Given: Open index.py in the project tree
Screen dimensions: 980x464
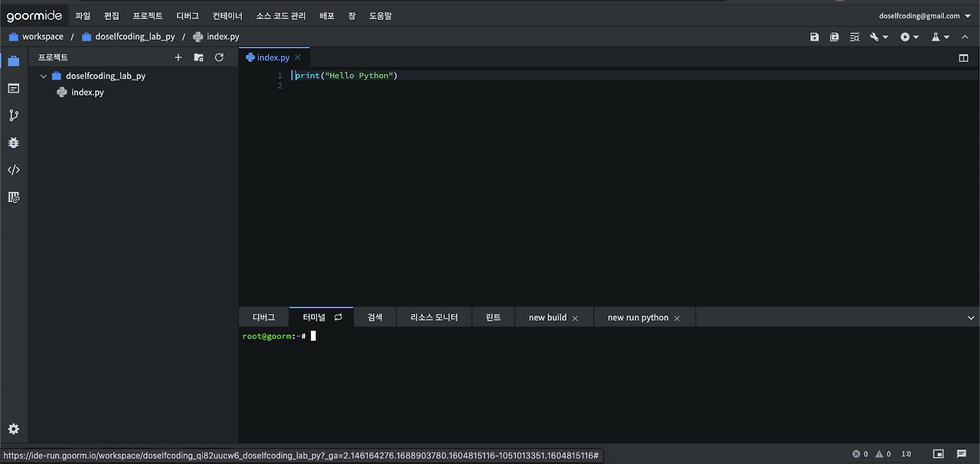Looking at the screenshot, I should click(87, 93).
